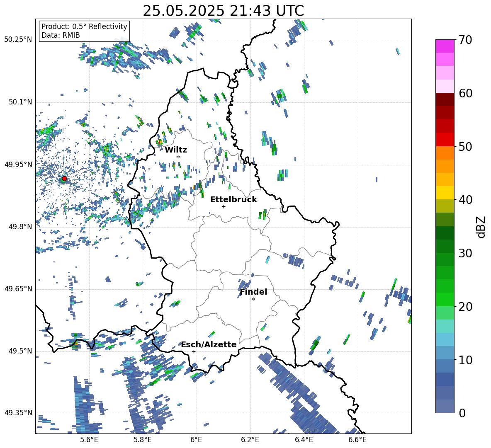
Task: Click the Esch/Alzette city label
Action: (209, 344)
